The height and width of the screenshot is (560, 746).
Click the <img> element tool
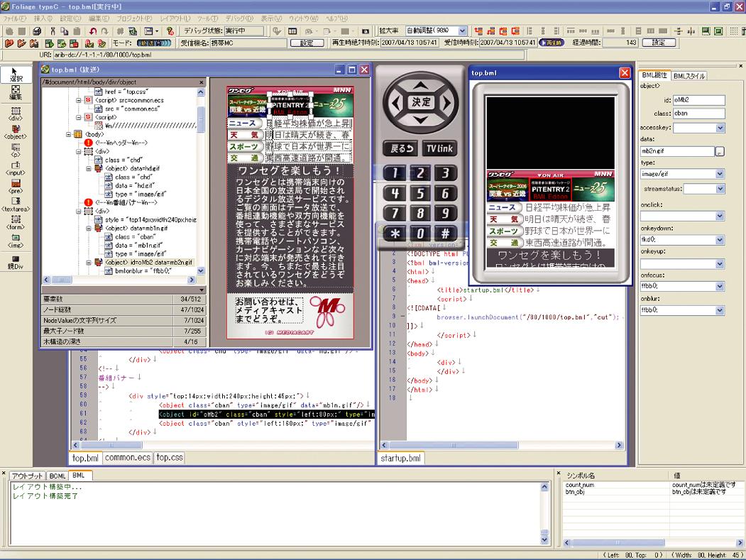point(16,241)
